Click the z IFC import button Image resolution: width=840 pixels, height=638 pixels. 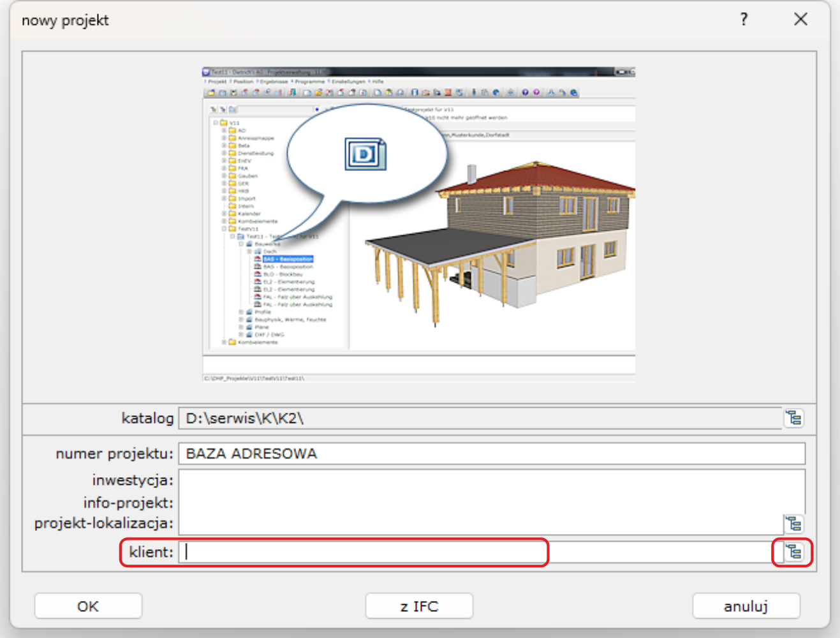(419, 606)
